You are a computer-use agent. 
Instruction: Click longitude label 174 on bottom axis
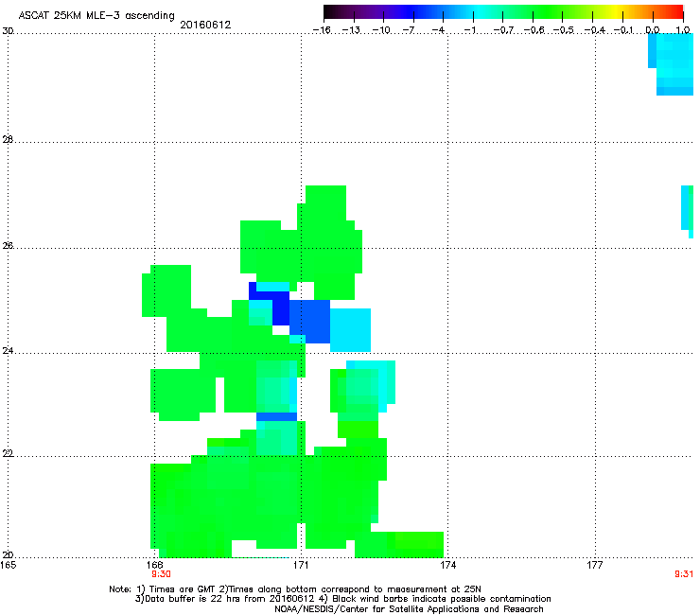pyautogui.click(x=447, y=565)
